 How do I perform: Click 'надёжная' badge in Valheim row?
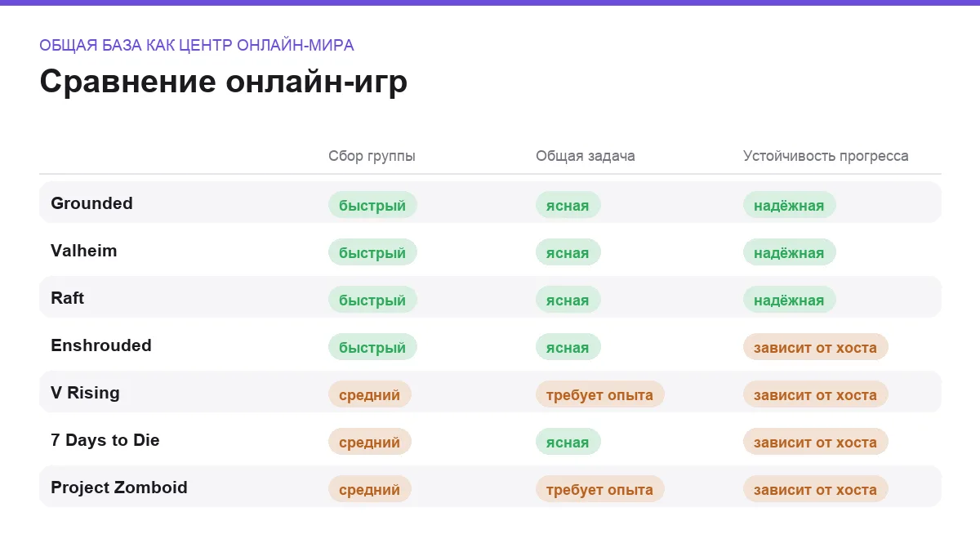[x=789, y=252]
